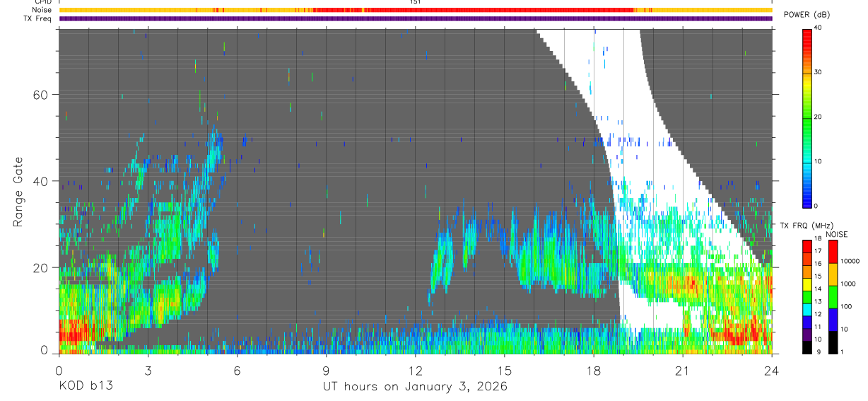Click the NOISE legend title above color bar
Viewport: 868px width, 401px height.
pyautogui.click(x=838, y=235)
